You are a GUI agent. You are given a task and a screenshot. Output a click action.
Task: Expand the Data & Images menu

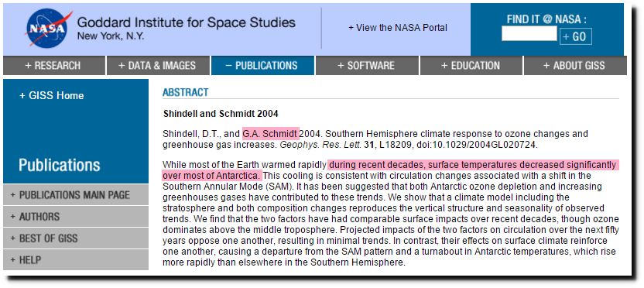click(158, 66)
